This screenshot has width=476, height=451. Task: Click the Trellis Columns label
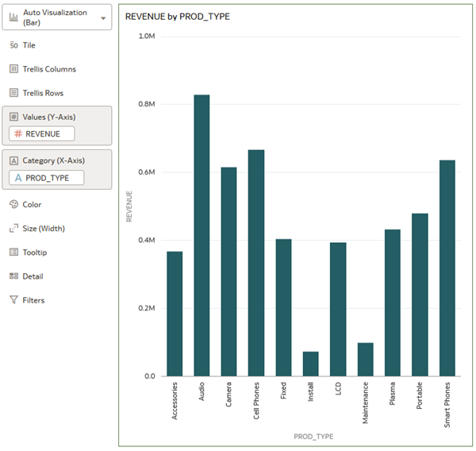(x=49, y=69)
